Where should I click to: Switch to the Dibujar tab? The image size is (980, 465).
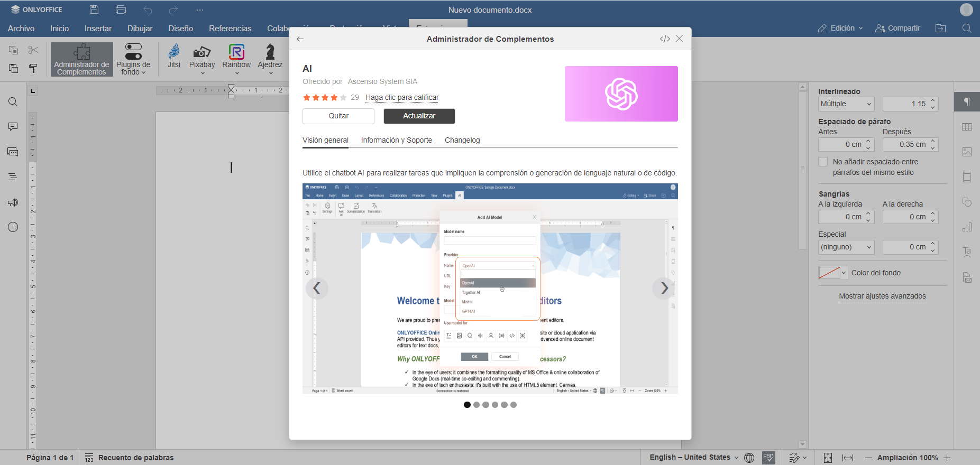pyautogui.click(x=140, y=29)
